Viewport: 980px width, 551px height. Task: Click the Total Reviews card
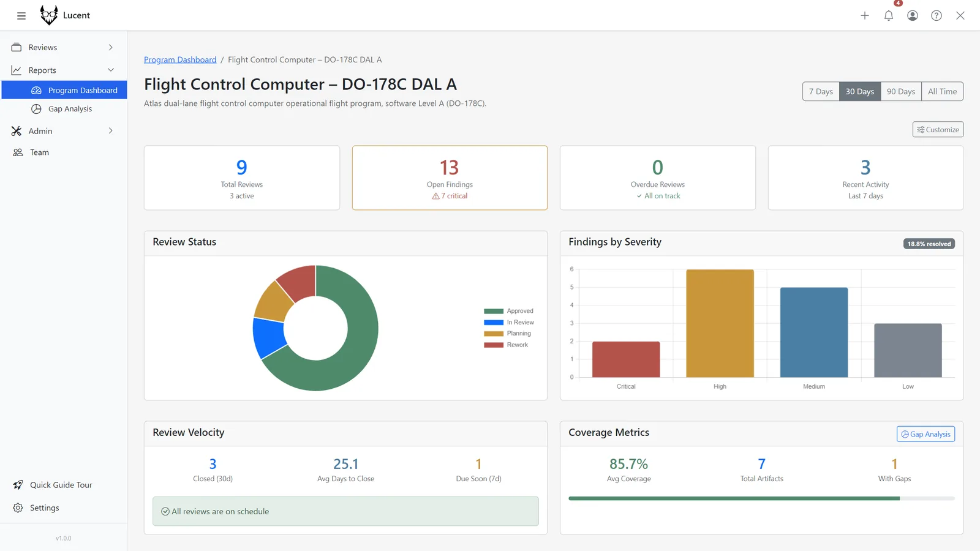242,178
